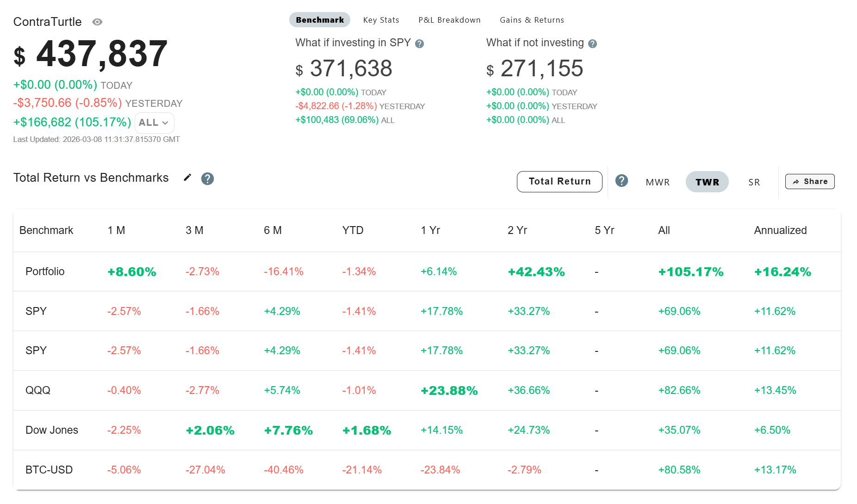Go to Gains & Returns tab
Viewport: 857px width, 504px height.
click(532, 20)
